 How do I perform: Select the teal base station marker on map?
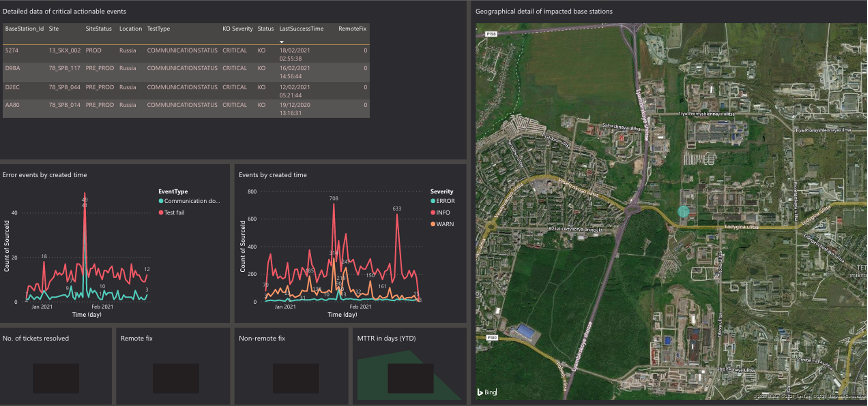tap(683, 211)
